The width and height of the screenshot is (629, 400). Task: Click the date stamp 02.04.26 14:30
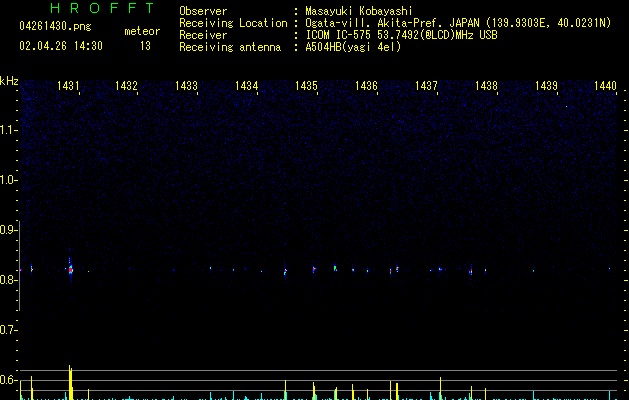61,46
